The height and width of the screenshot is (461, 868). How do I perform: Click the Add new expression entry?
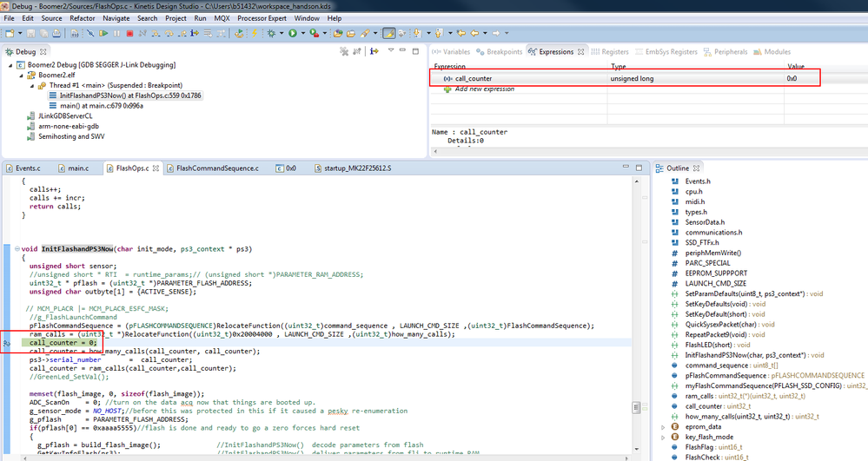(484, 89)
